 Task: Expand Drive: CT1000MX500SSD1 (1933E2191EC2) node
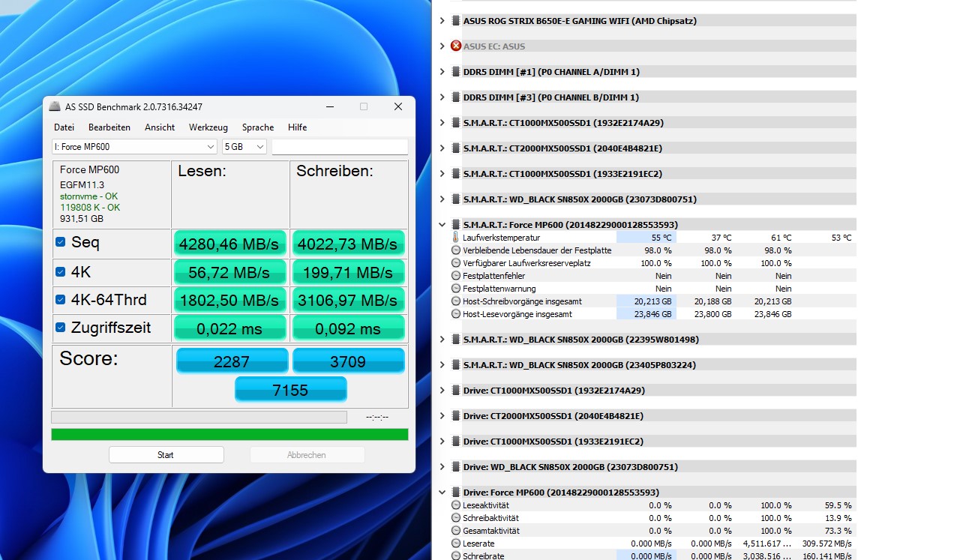442,442
